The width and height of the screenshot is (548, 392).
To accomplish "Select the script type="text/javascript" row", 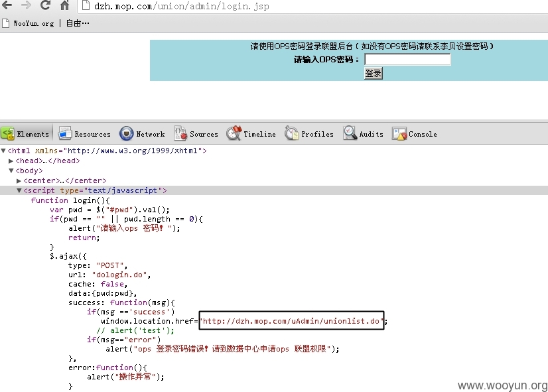I will [274, 190].
